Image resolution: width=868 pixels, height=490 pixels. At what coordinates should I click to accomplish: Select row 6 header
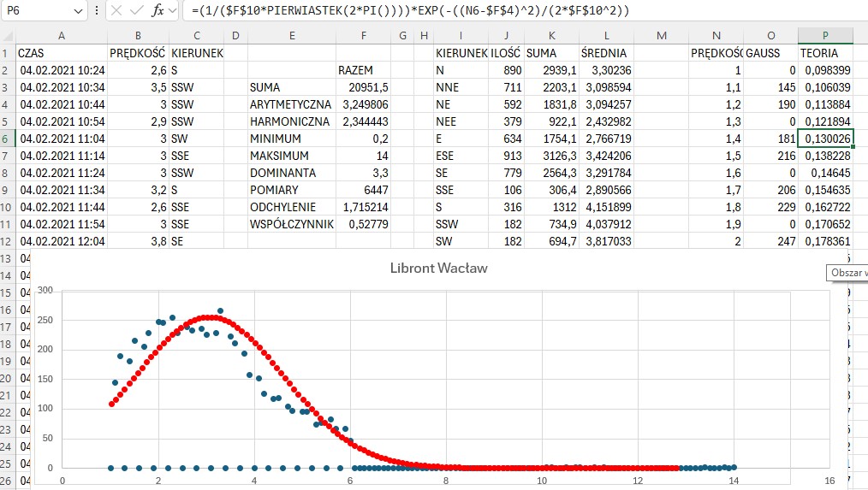[x=8, y=139]
